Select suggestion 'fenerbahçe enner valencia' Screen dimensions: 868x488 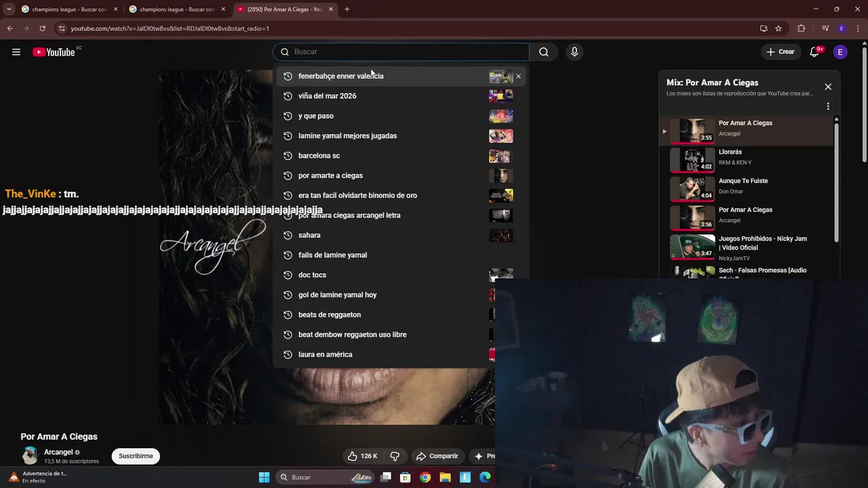[400, 76]
